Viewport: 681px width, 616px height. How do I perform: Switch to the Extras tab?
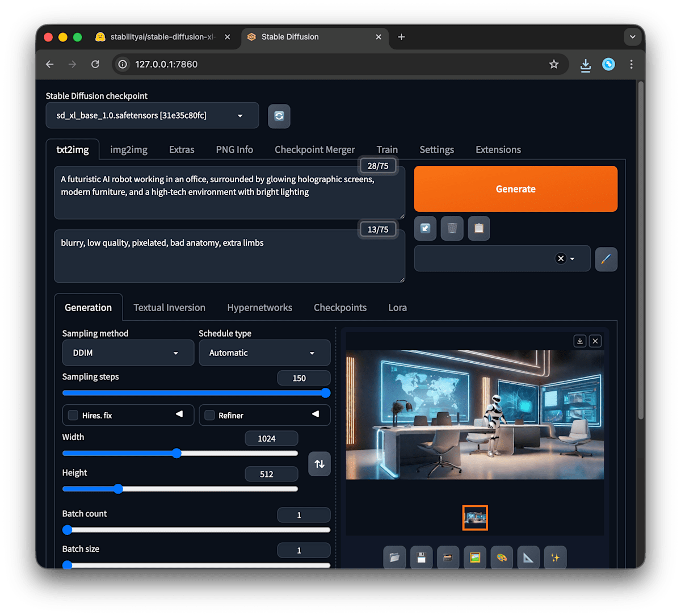click(x=182, y=149)
